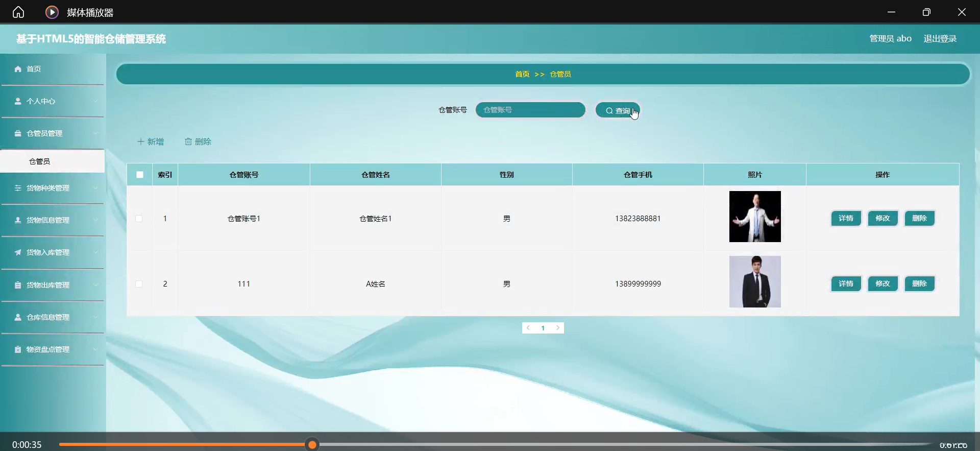Image resolution: width=980 pixels, height=451 pixels.
Task: Open the photo thumbnail for A姓名
Action: click(x=755, y=282)
